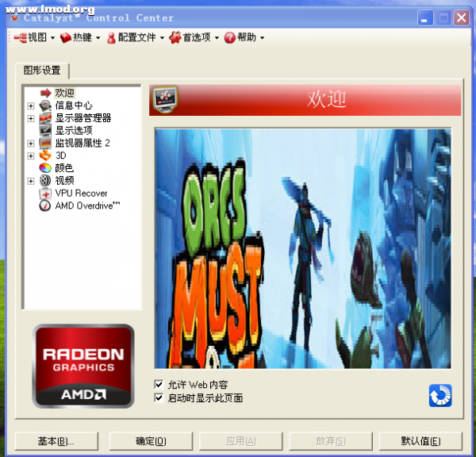The width and height of the screenshot is (476, 457).
Task: Click the 确定(O) button
Action: 151,441
